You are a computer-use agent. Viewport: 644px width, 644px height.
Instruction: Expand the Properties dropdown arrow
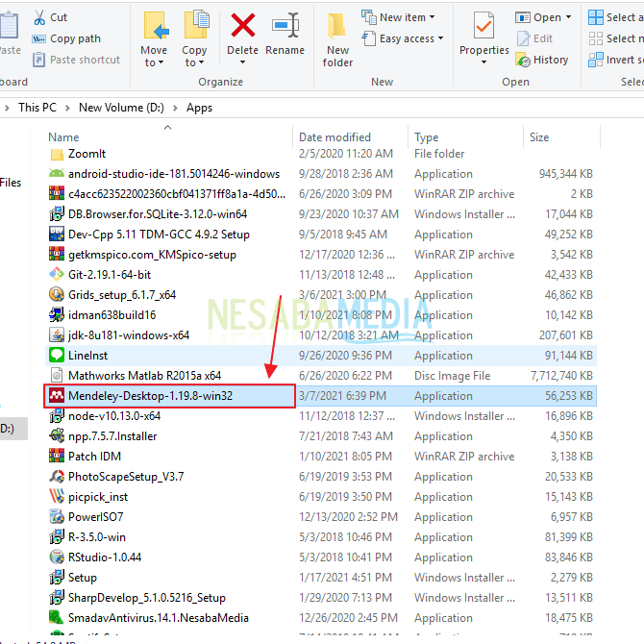pos(483,62)
